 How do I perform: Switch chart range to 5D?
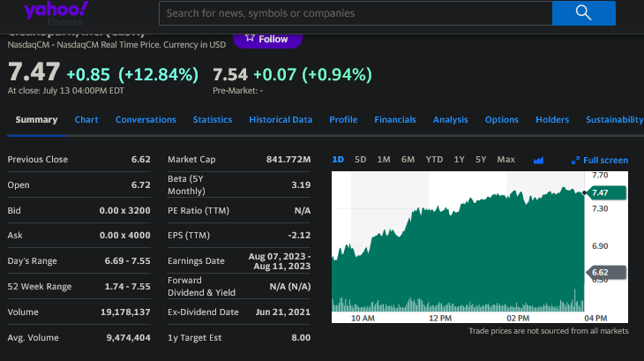pyautogui.click(x=360, y=160)
